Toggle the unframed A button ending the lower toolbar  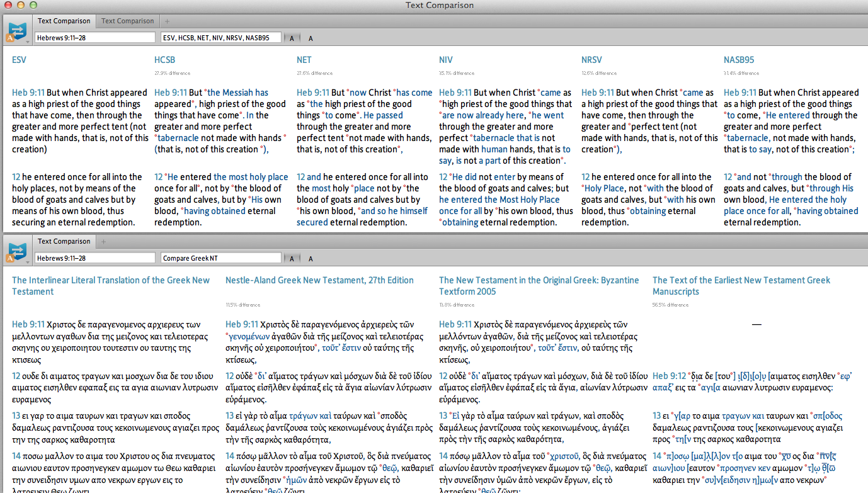tap(311, 259)
